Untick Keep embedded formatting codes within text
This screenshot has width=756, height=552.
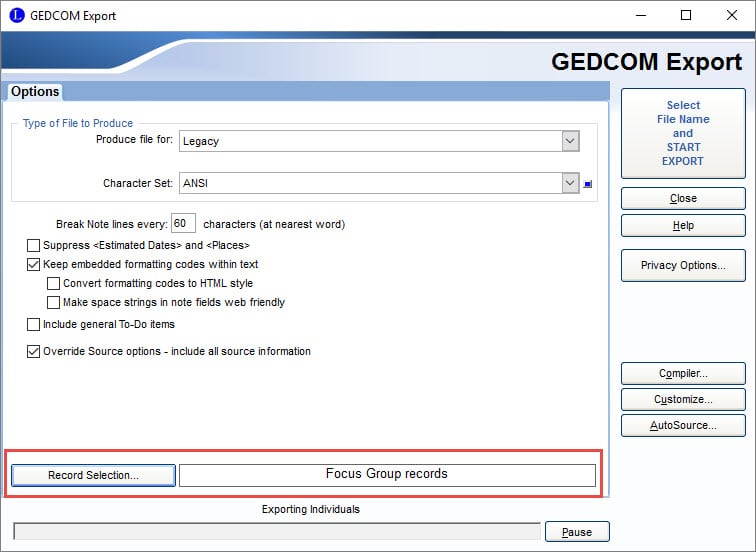pyautogui.click(x=33, y=265)
